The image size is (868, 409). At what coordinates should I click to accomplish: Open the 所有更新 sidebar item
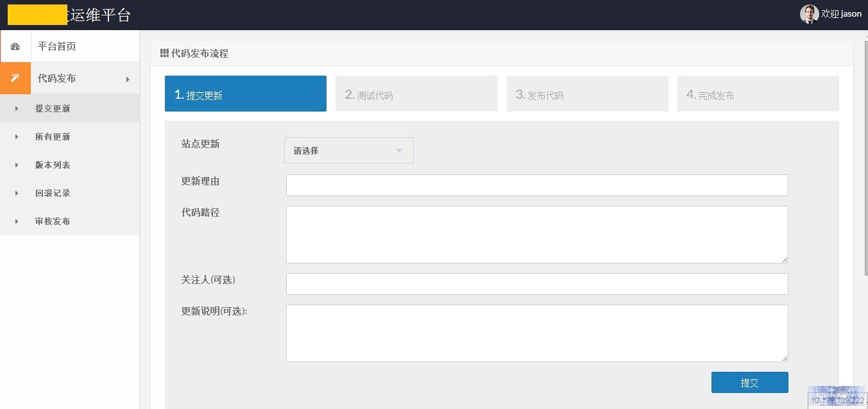pyautogui.click(x=70, y=137)
